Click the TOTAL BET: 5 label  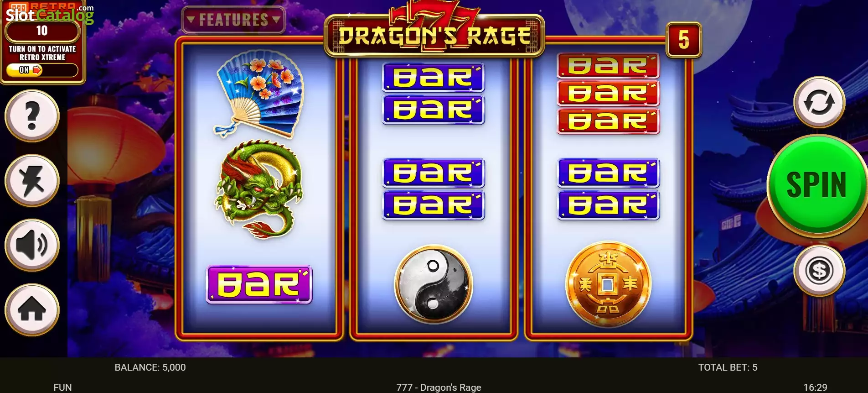coord(728,367)
